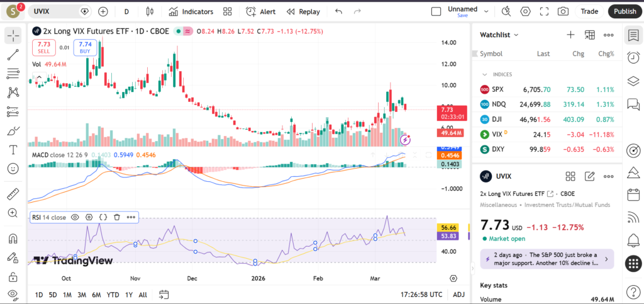Select the Text annotation tool

[13, 150]
